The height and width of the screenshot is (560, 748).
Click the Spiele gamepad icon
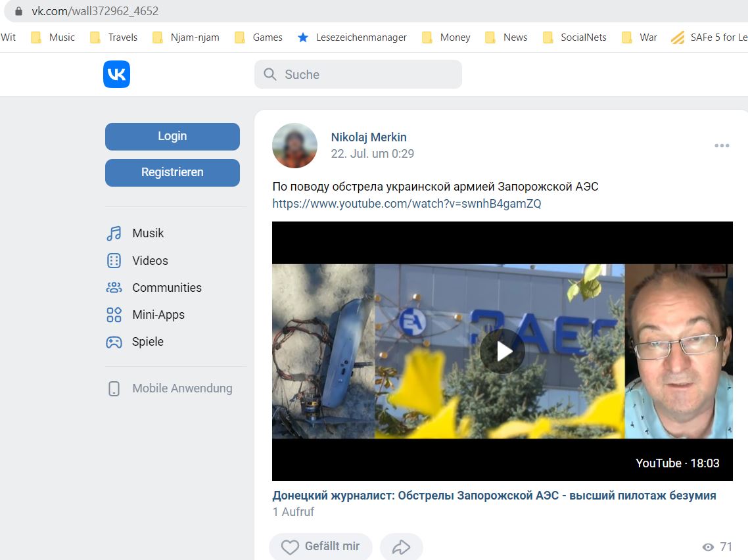coord(114,342)
